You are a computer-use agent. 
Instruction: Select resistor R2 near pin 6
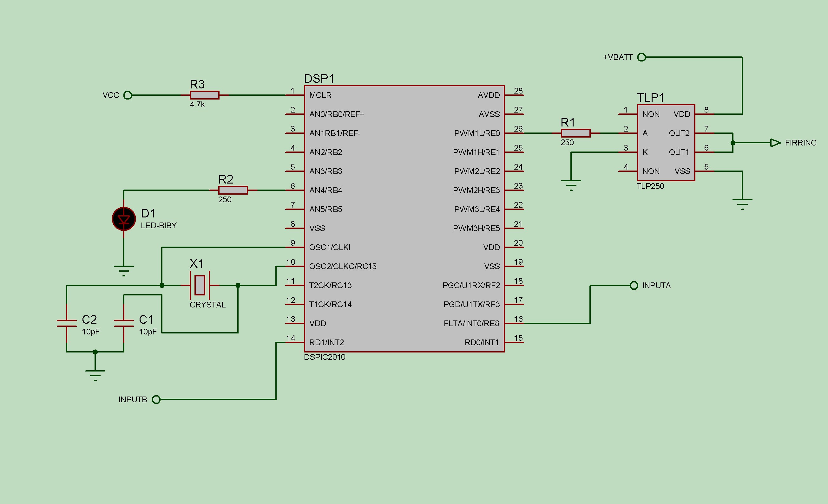233,190
